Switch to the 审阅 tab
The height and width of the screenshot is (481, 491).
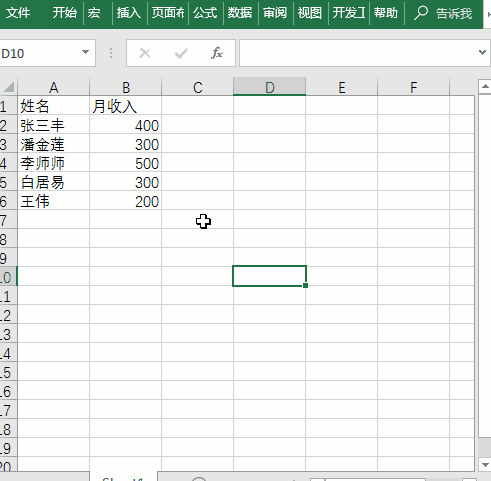275,13
